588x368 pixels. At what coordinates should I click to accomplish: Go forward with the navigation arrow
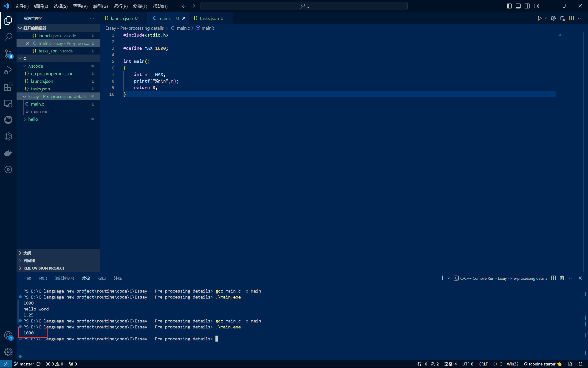(193, 6)
